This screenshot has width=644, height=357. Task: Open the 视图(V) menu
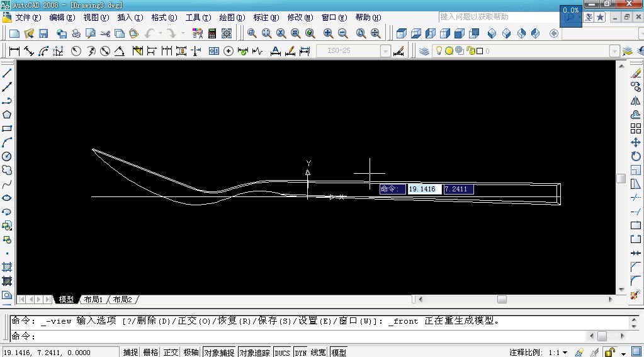tap(96, 17)
